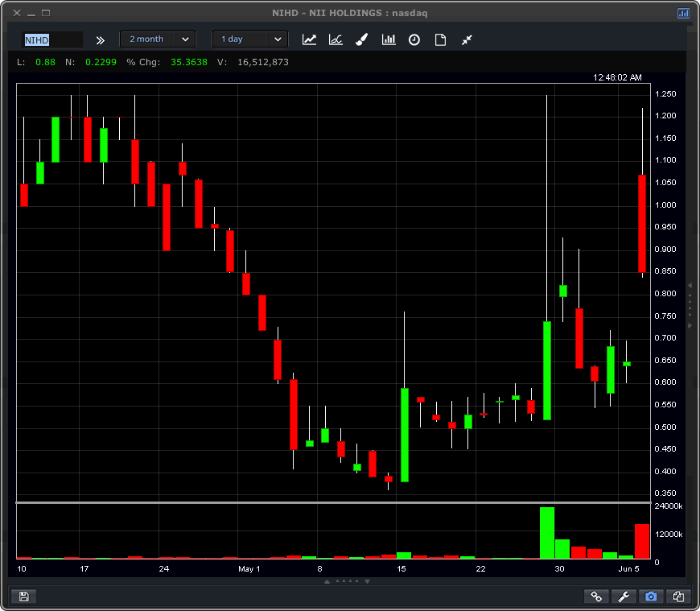Viewport: 700px width, 611px height.
Task: Open the 1 day interval dropdown
Action: (x=249, y=39)
